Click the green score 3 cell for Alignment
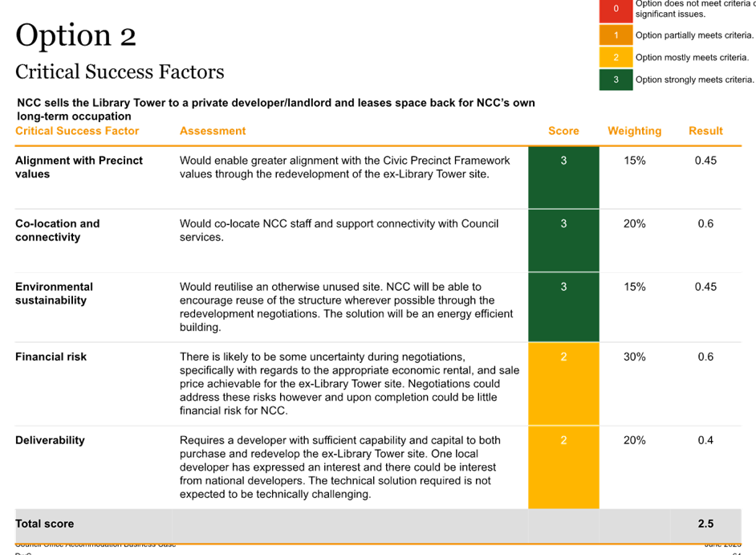 563,178
